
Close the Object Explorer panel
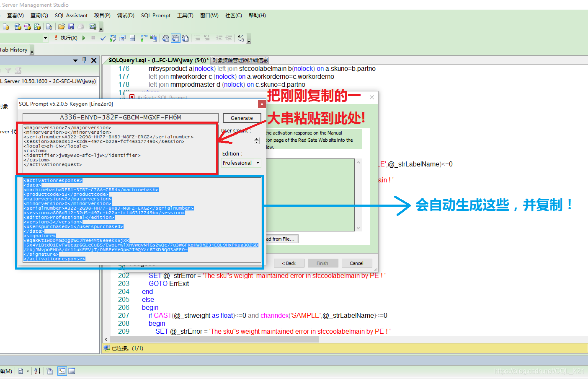[94, 60]
